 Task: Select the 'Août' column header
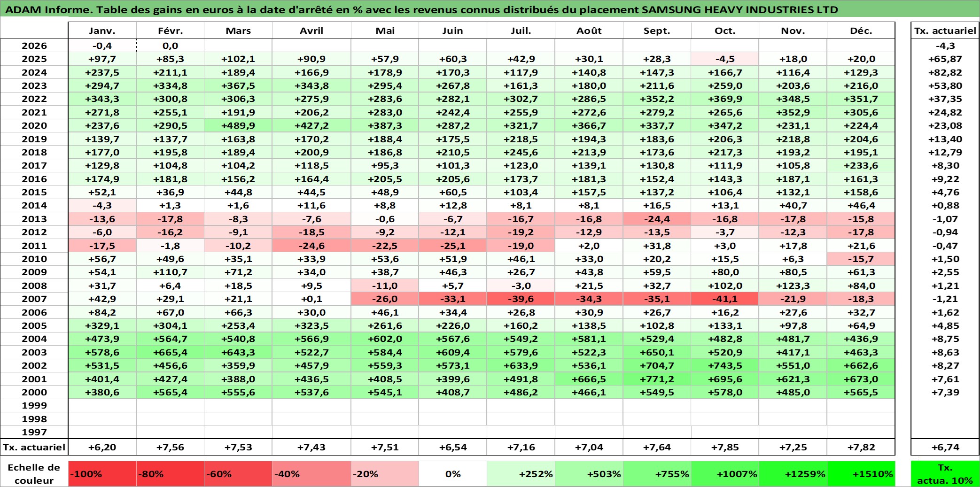point(589,31)
